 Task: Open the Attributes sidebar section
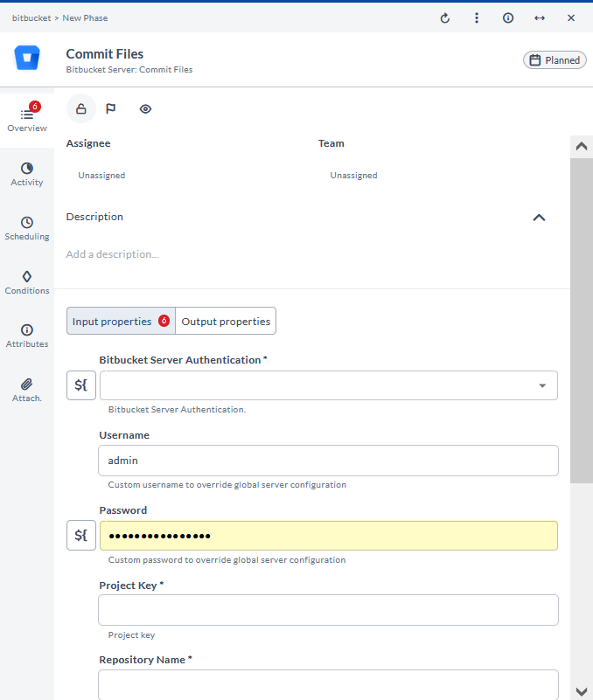[27, 336]
